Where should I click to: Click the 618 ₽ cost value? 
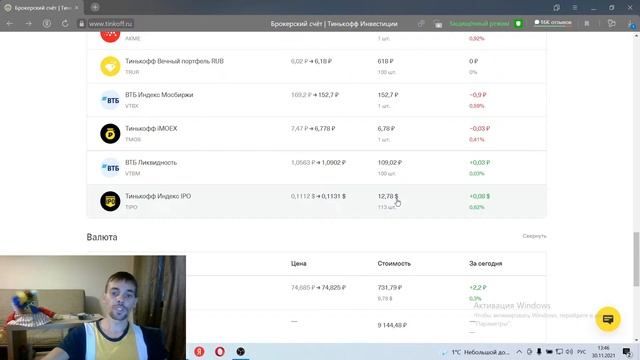pos(385,61)
